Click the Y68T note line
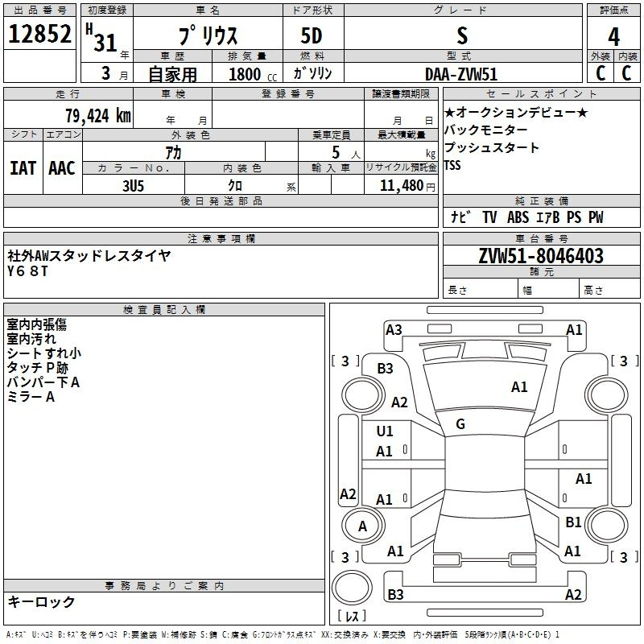The image size is (644, 644). click(27, 271)
